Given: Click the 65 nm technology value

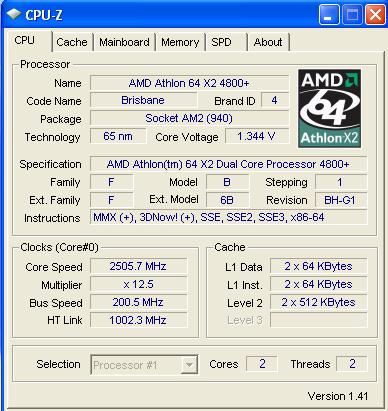Looking at the screenshot, I should click(x=118, y=136).
